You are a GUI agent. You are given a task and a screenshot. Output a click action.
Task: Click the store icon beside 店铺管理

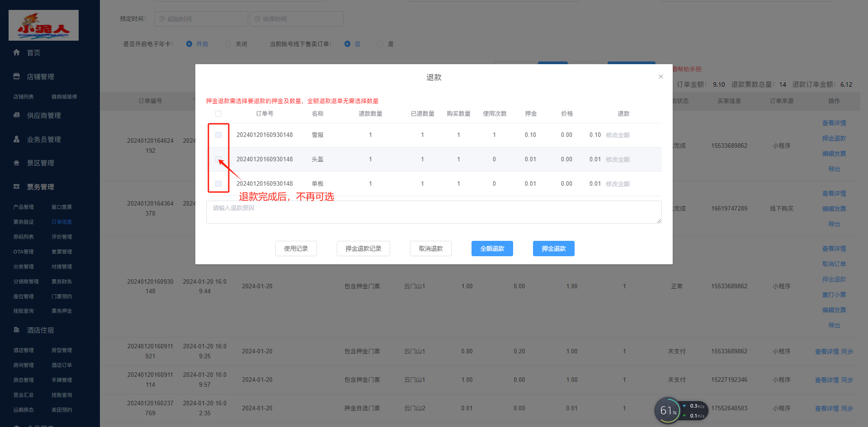click(x=17, y=76)
